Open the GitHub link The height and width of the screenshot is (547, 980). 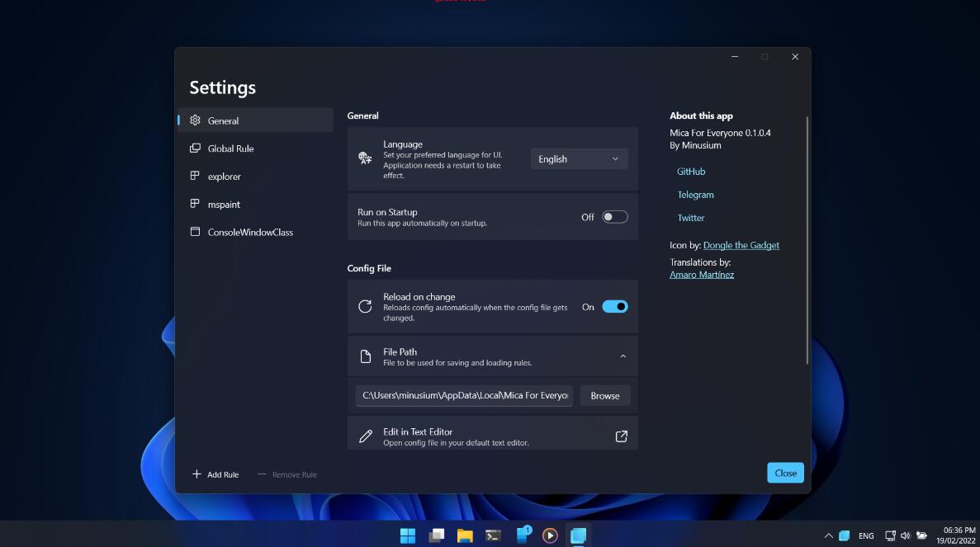point(691,171)
